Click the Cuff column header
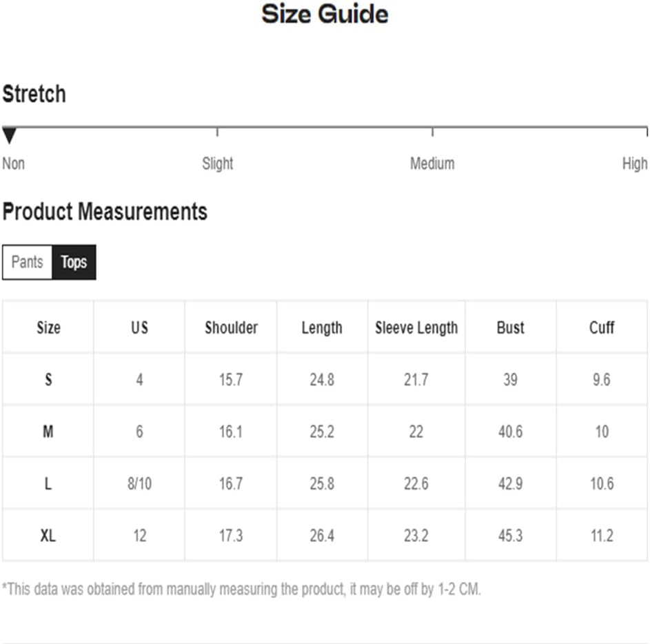The width and height of the screenshot is (650, 644). (x=602, y=328)
